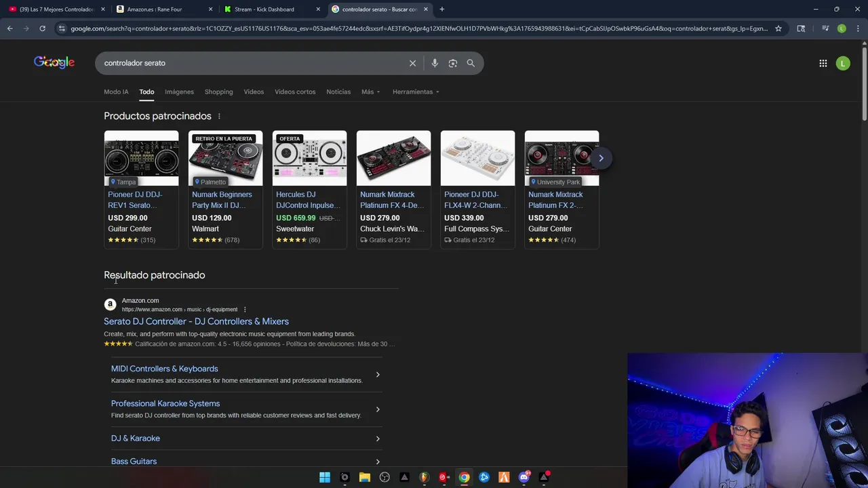Open Google apps grid

point(823,63)
